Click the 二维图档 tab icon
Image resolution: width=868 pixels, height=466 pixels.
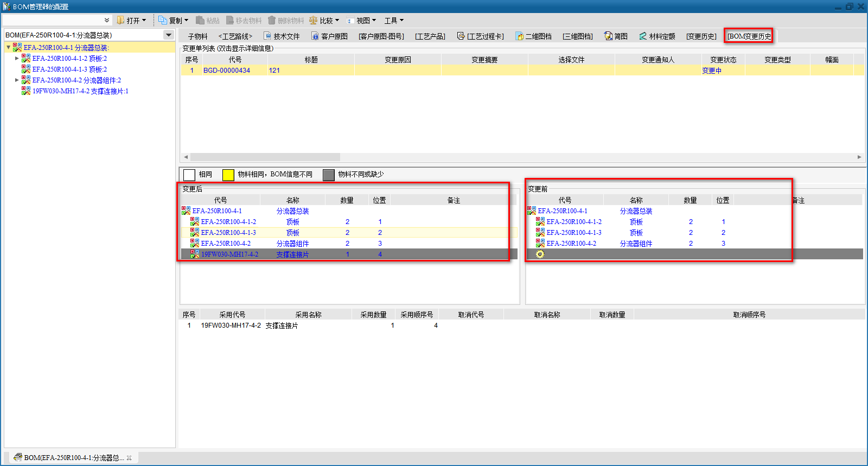(519, 36)
